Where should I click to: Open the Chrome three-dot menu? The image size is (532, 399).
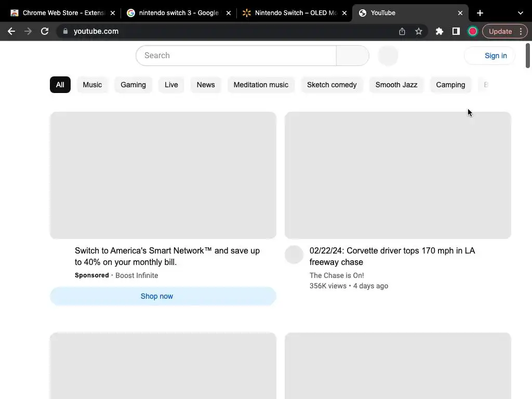coord(521,31)
